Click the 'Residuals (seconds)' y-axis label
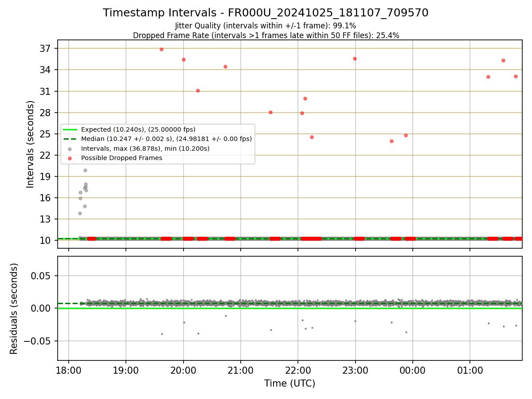 [x=14, y=309]
